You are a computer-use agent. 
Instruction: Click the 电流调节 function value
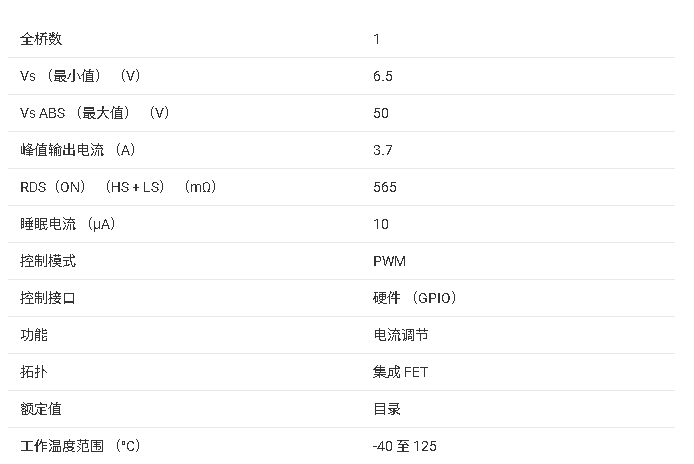pyautogui.click(x=401, y=335)
